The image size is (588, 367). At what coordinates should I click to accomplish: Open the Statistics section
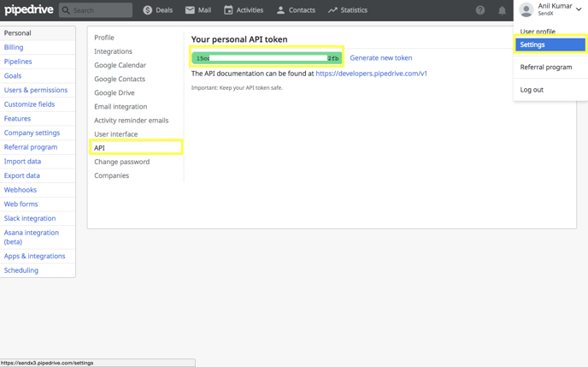point(347,10)
